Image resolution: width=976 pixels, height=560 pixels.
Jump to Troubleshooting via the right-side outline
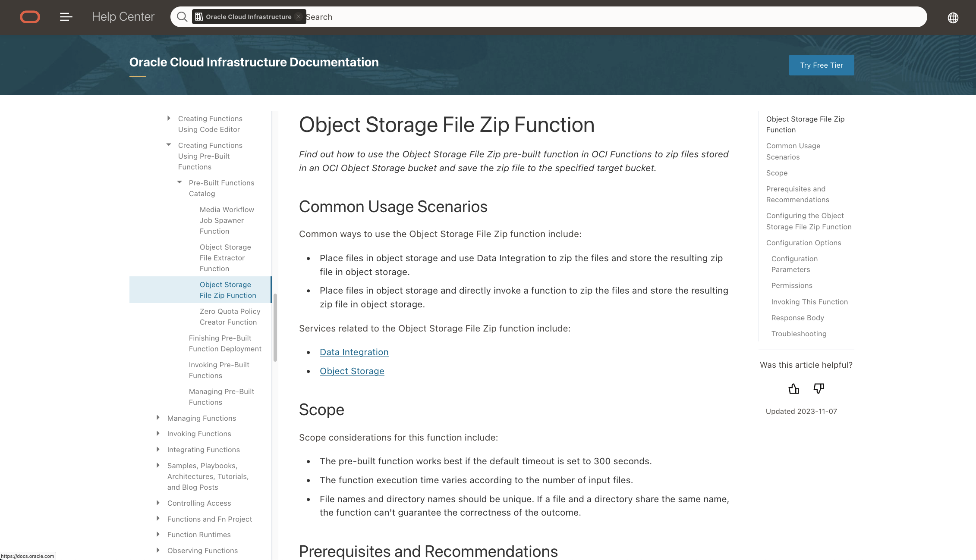pyautogui.click(x=799, y=333)
